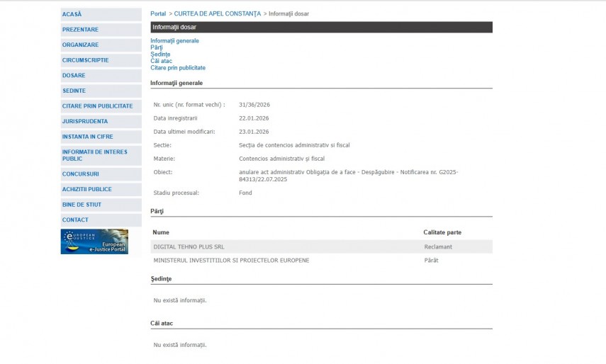
Task: Open the SEDINTE sidebar entry
Action: [74, 91]
